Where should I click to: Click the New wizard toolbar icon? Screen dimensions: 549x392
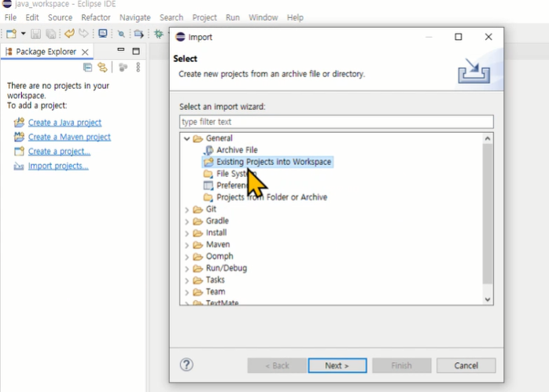11,34
